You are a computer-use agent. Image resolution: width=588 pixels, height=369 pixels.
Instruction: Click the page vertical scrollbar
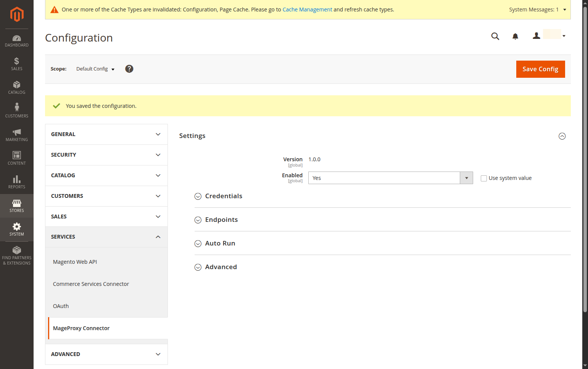click(x=585, y=160)
